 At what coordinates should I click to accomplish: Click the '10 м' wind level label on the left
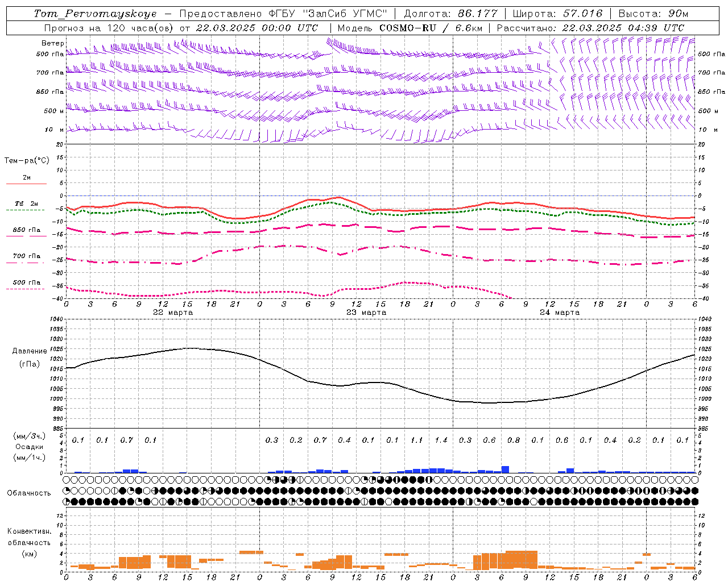pos(55,130)
